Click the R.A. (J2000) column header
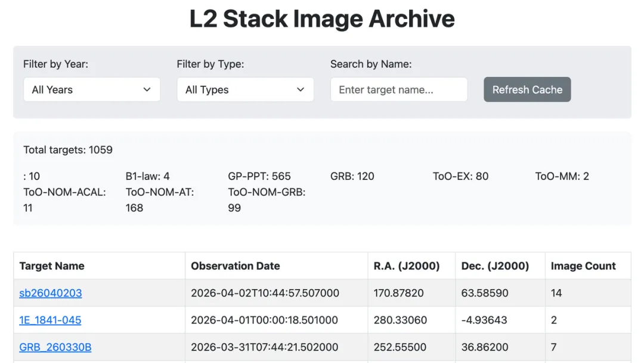 coord(407,266)
